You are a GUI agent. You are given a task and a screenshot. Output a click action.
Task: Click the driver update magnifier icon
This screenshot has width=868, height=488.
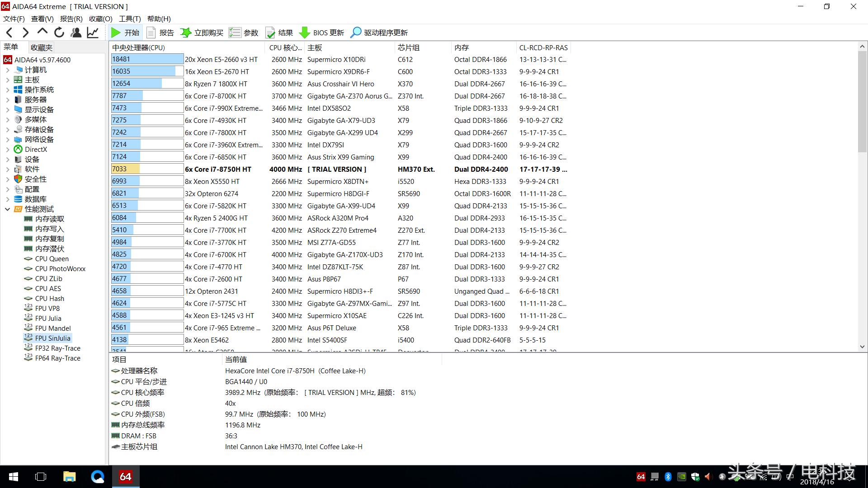point(356,33)
